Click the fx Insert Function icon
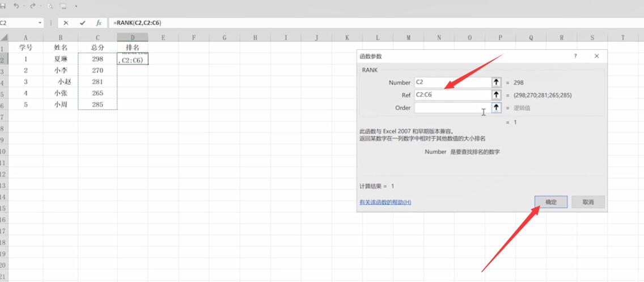Viewport: 644px width, 282px height. (x=99, y=23)
